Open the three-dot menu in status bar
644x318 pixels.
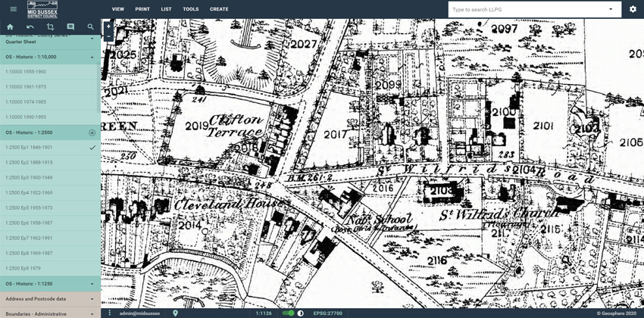click(110, 313)
